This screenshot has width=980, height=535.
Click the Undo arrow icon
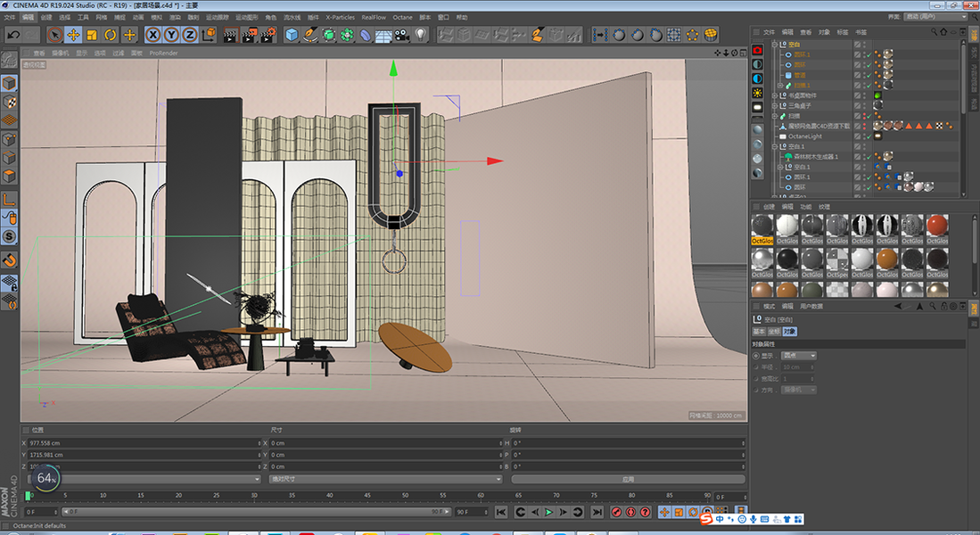(x=13, y=35)
